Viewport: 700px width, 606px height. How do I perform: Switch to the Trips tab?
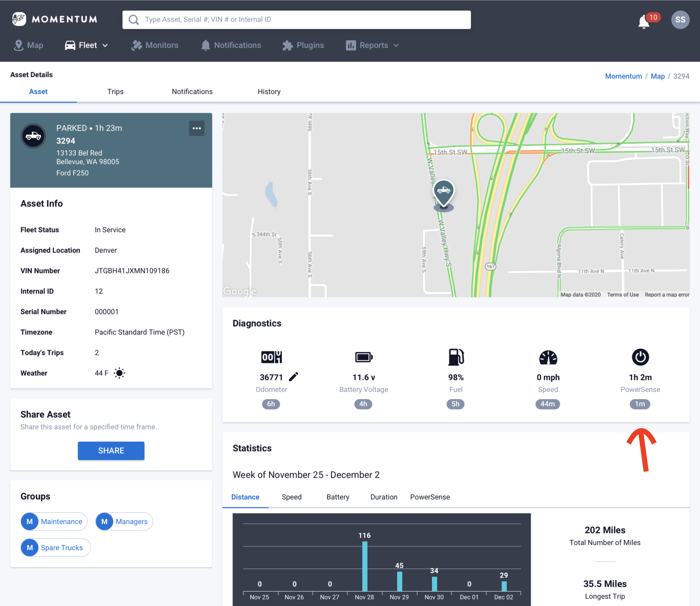tap(115, 91)
